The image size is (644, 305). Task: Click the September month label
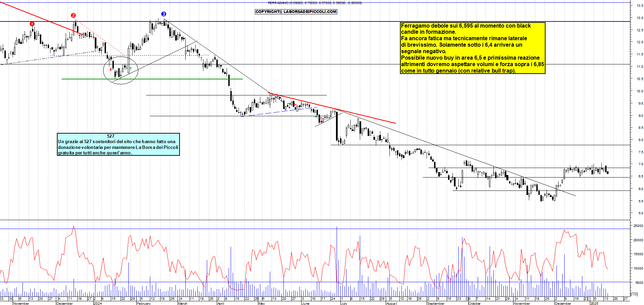[436, 303]
